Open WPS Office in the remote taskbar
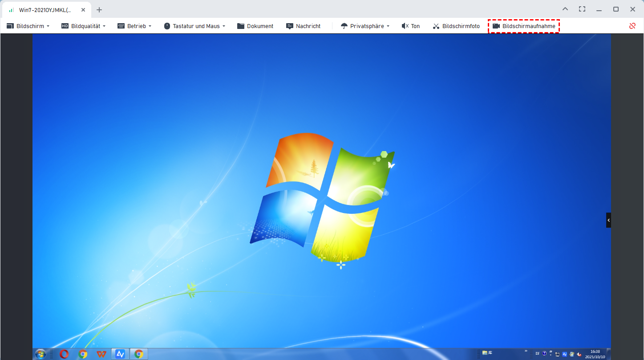644x360 pixels. pos(101,354)
